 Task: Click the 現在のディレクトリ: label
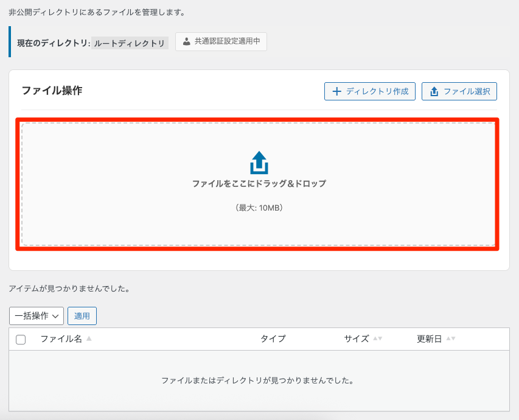54,43
